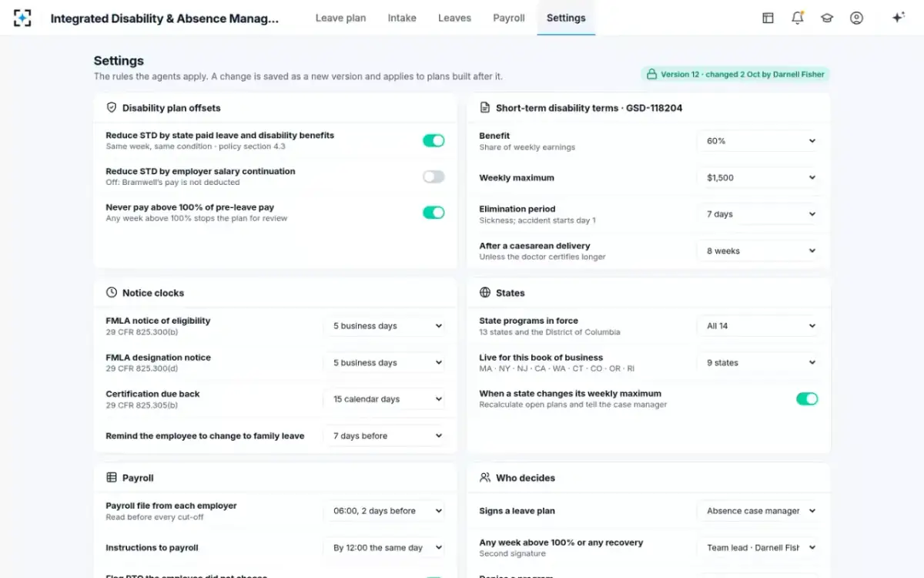Click the table icon beside Payroll heading
This screenshot has width=924, height=578.
112,478
